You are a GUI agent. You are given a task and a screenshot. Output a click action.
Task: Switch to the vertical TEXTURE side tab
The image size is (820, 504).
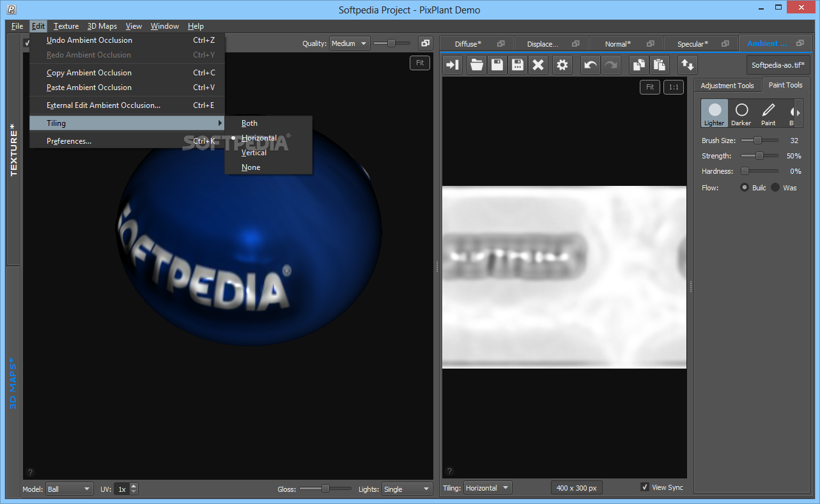[x=13, y=150]
